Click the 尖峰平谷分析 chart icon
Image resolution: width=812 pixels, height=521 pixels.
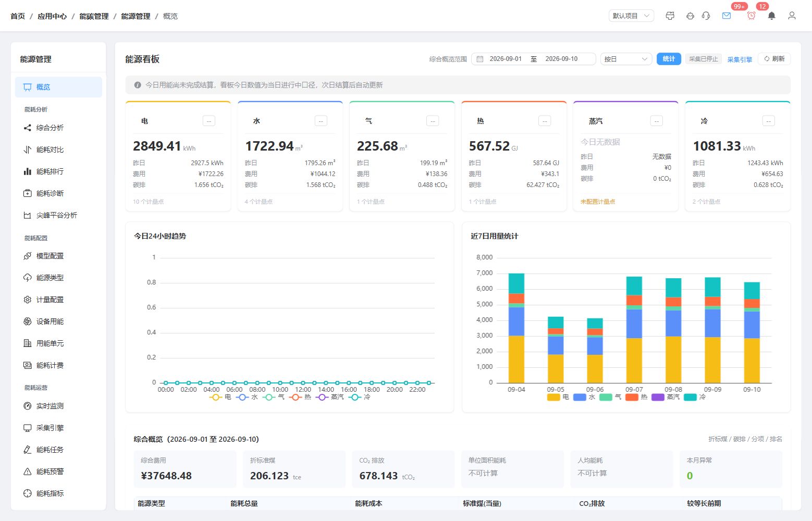28,215
